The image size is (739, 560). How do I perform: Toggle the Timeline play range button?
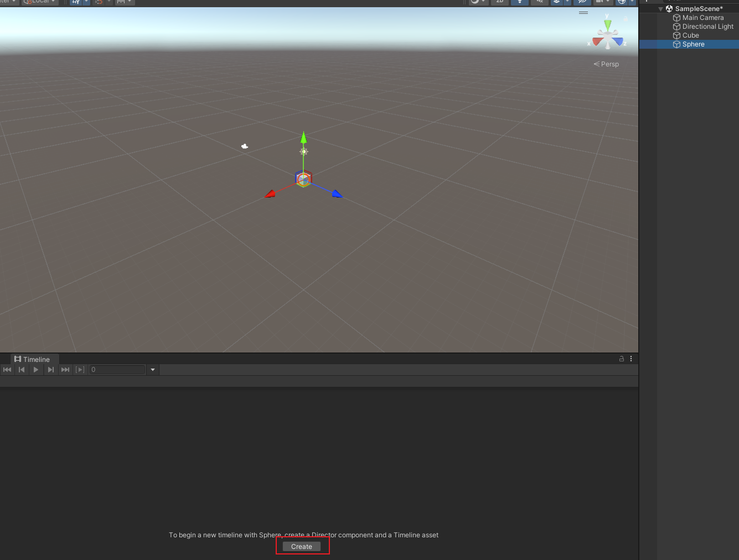click(x=80, y=370)
